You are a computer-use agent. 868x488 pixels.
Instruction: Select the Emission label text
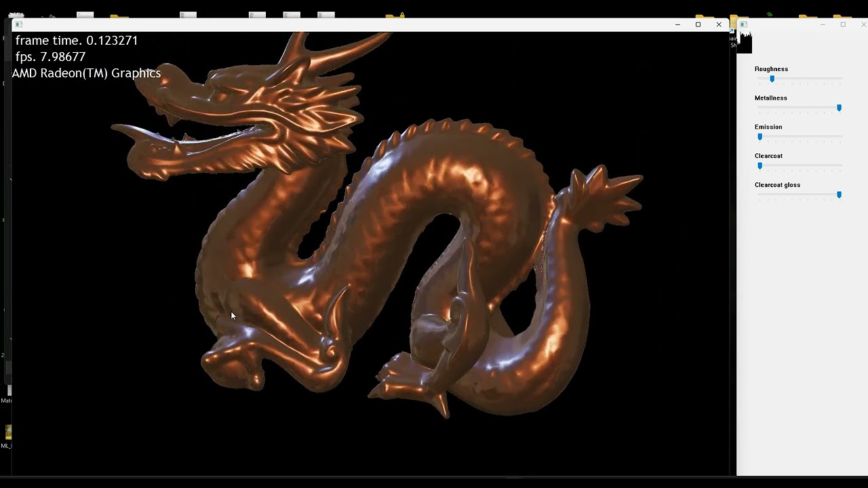768,127
